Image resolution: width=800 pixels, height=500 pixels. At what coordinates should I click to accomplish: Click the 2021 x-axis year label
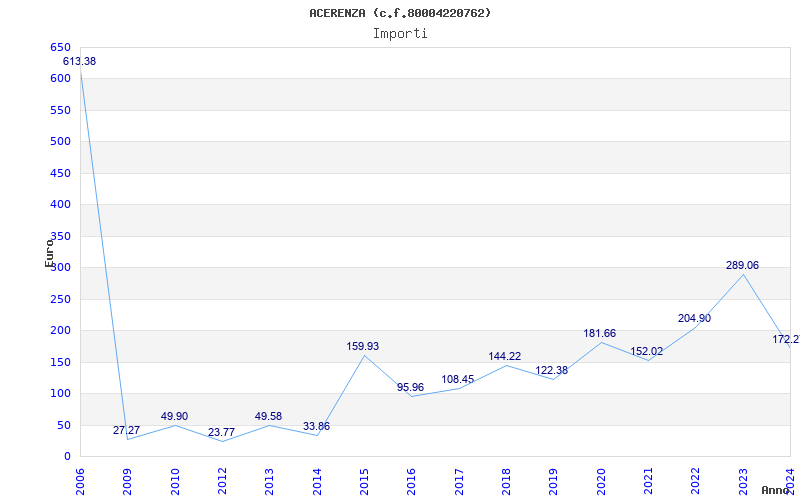648,482
